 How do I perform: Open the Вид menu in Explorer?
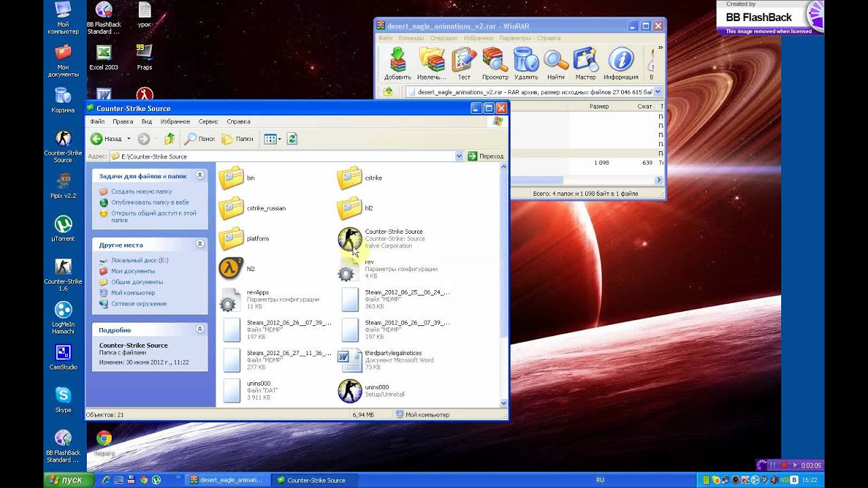146,121
